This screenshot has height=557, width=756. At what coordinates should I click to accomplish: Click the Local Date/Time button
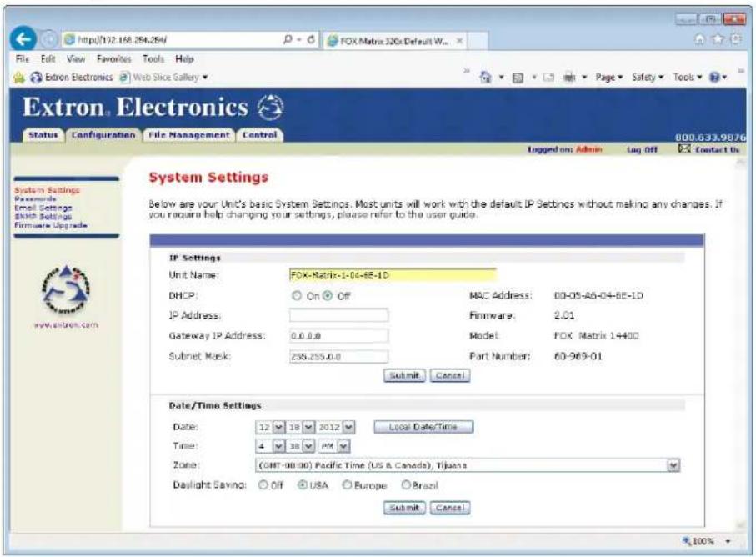click(x=423, y=427)
